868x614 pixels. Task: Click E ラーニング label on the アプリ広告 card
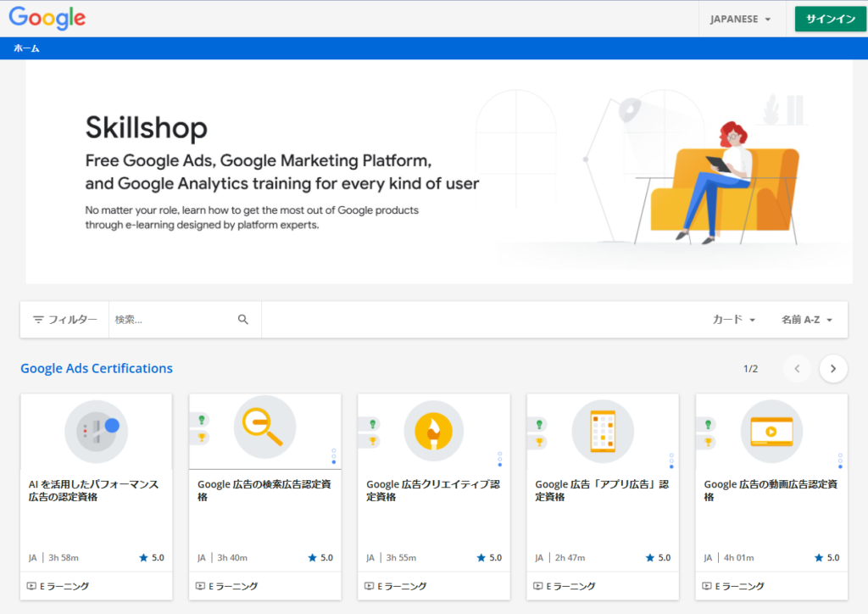pos(570,586)
